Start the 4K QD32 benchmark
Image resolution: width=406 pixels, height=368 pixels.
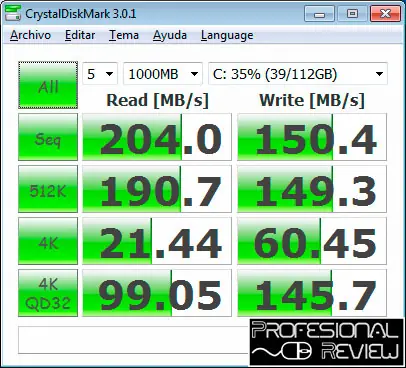pos(48,293)
